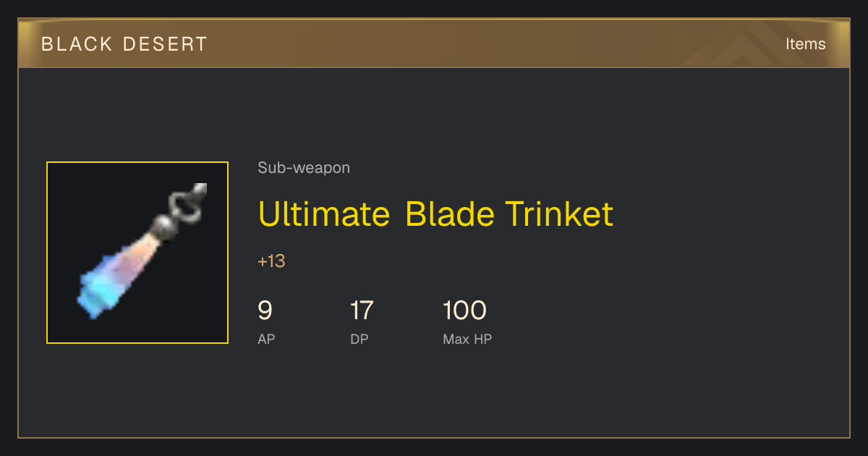Click the word Blade in item title

[450, 214]
